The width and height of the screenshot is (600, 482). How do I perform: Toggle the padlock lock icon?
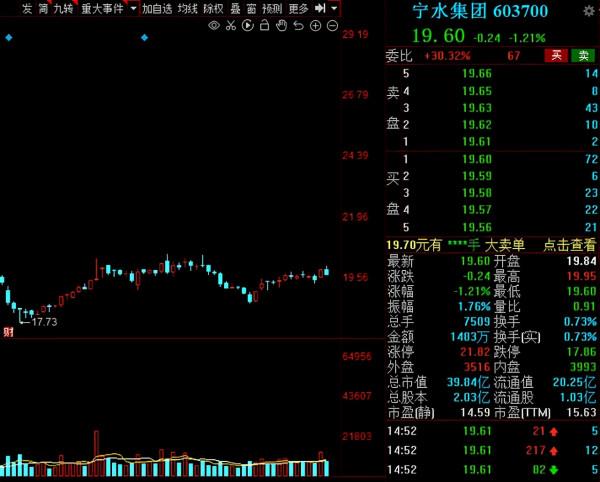coord(266,25)
